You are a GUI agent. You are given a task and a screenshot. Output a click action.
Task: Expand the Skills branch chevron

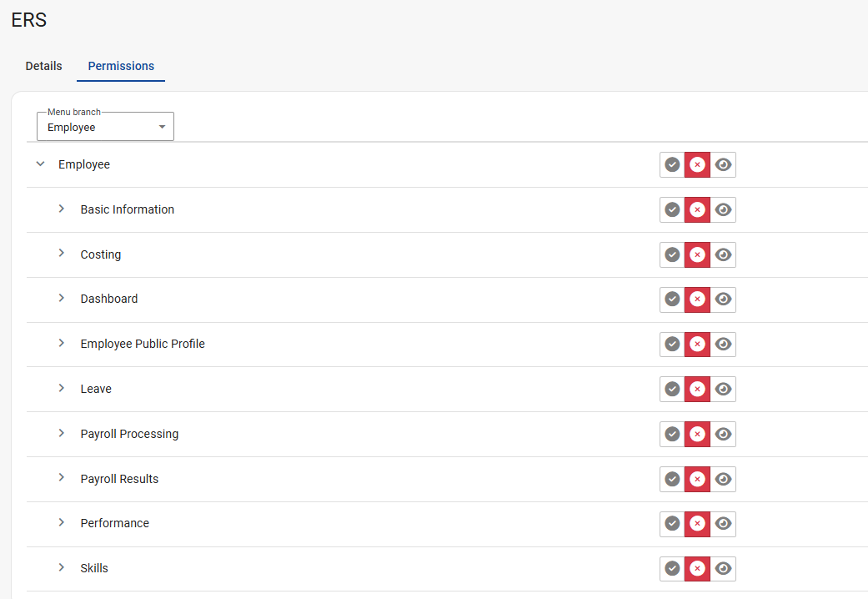tap(62, 567)
